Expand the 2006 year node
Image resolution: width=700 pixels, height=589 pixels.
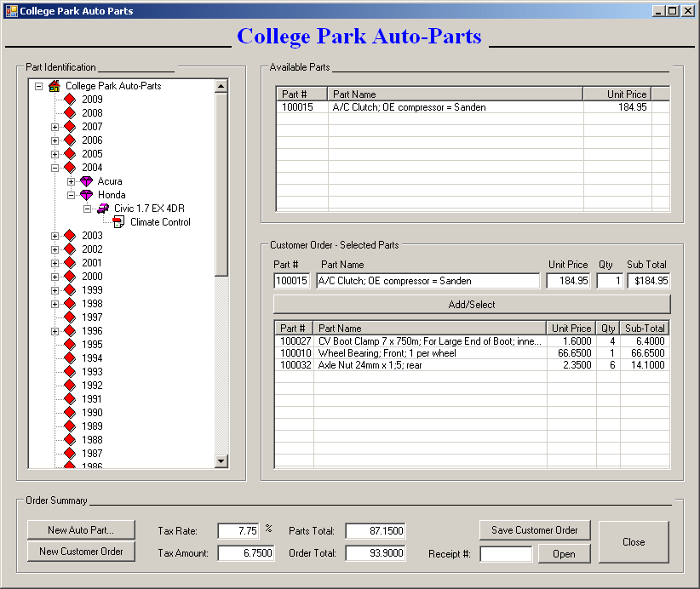(55, 140)
